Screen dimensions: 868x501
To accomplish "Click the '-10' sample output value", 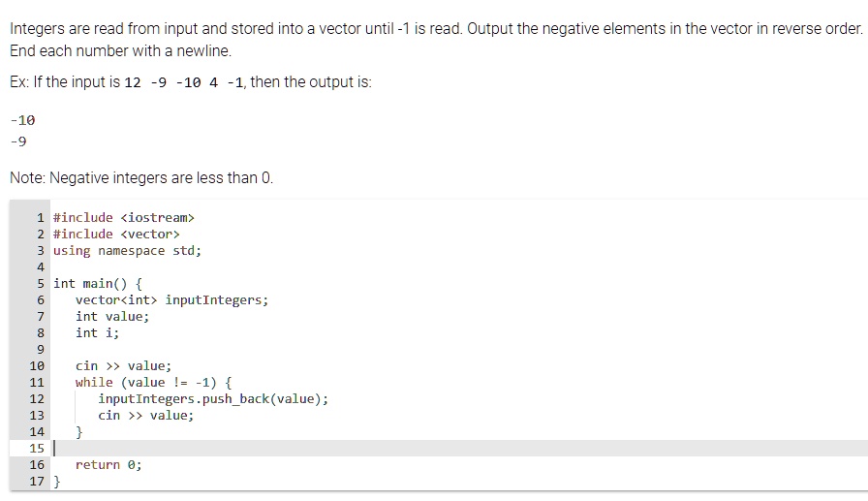I will point(22,120).
